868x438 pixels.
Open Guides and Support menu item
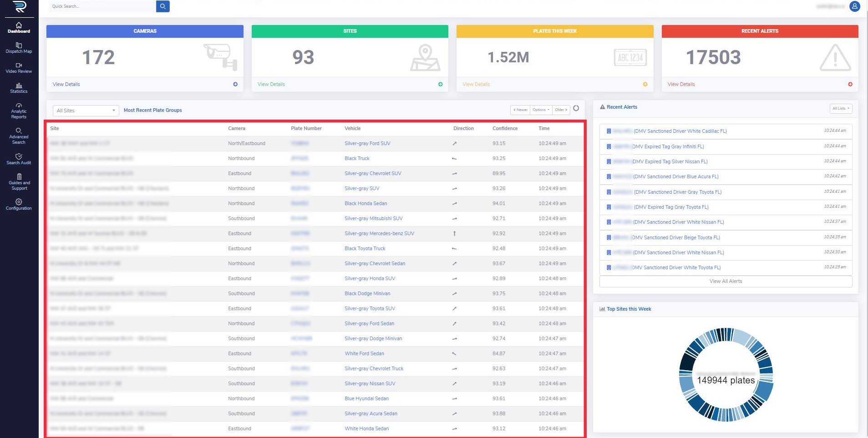pos(19,182)
